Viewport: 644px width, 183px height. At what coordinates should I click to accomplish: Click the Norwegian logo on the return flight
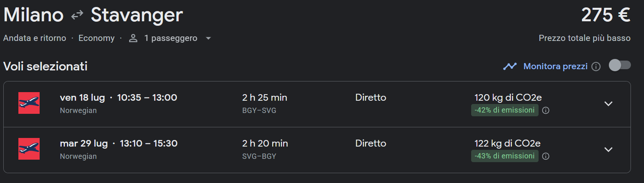29,149
